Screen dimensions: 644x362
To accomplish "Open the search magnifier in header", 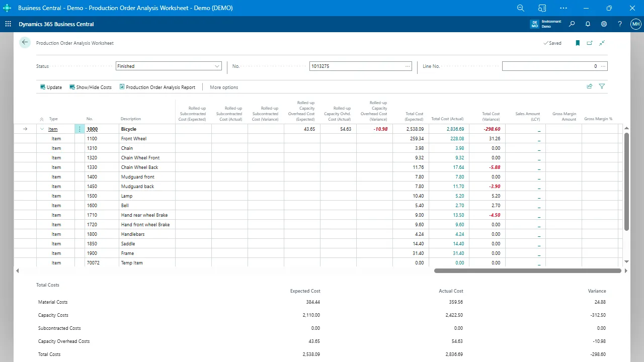I will [572, 24].
